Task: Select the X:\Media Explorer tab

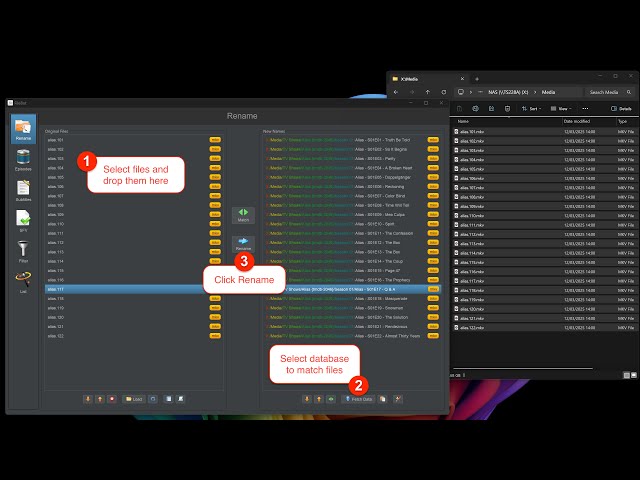Action: 420,77
